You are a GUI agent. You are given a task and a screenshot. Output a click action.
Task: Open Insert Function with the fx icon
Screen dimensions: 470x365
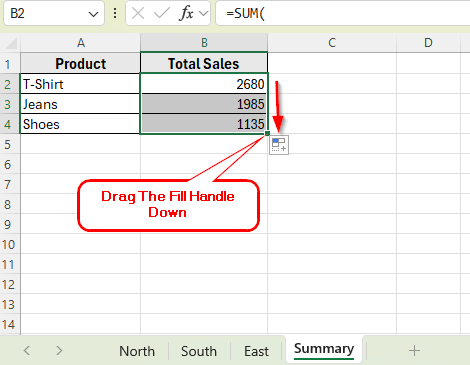pos(187,13)
